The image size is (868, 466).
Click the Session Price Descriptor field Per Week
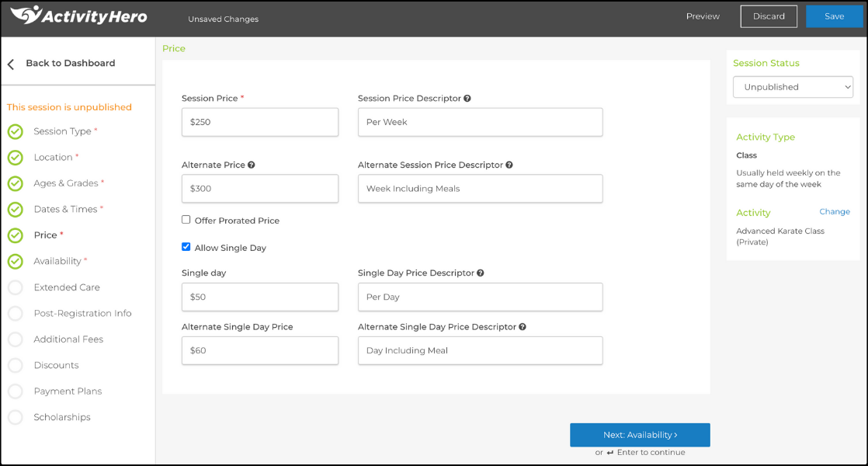[x=481, y=122]
